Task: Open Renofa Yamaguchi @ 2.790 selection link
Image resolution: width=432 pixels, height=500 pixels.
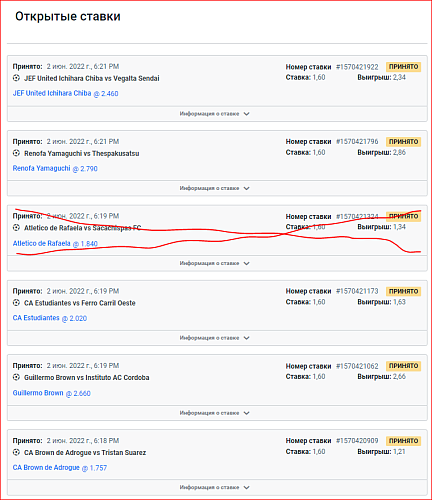Action: pos(55,168)
